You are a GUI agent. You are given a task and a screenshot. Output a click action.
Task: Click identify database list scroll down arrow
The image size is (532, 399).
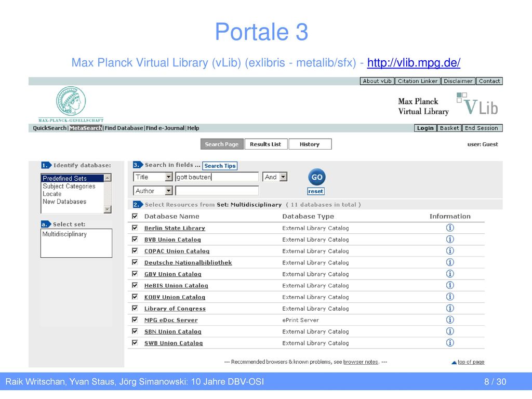107,209
